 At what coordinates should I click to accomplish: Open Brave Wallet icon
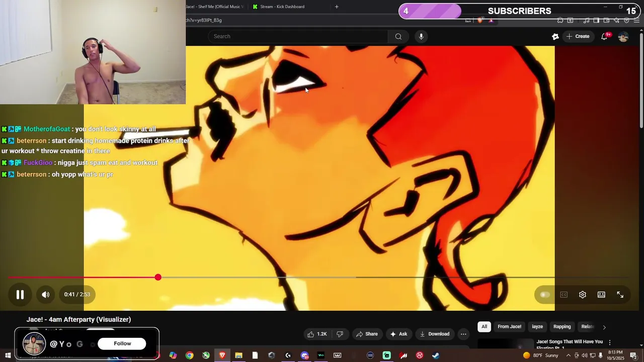(607, 20)
